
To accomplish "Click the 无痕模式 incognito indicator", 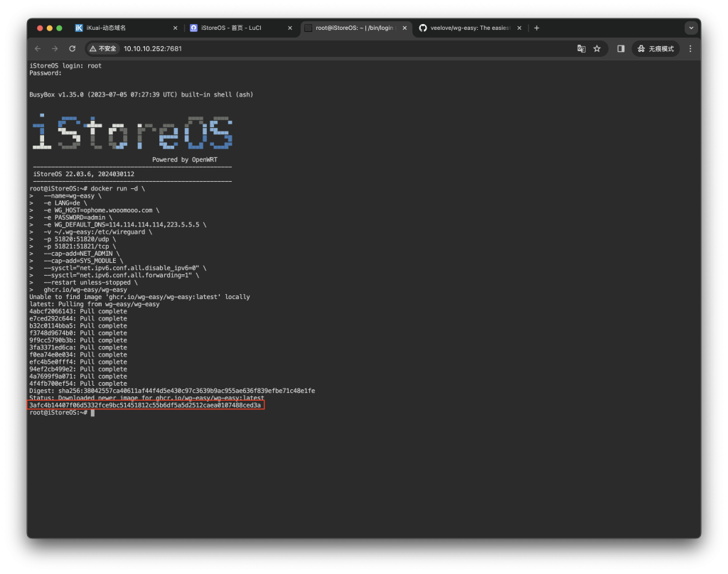I will click(x=655, y=49).
